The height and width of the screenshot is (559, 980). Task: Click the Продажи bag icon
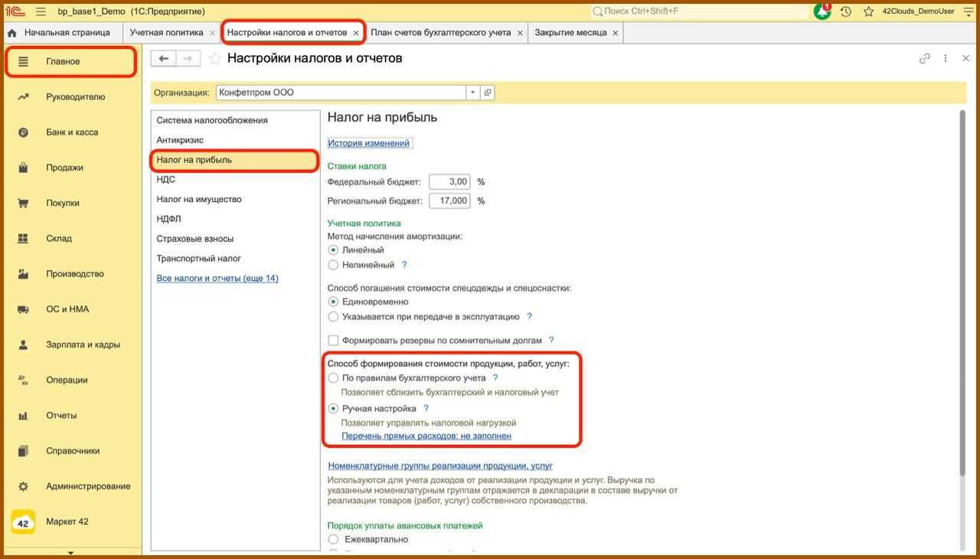(x=23, y=168)
